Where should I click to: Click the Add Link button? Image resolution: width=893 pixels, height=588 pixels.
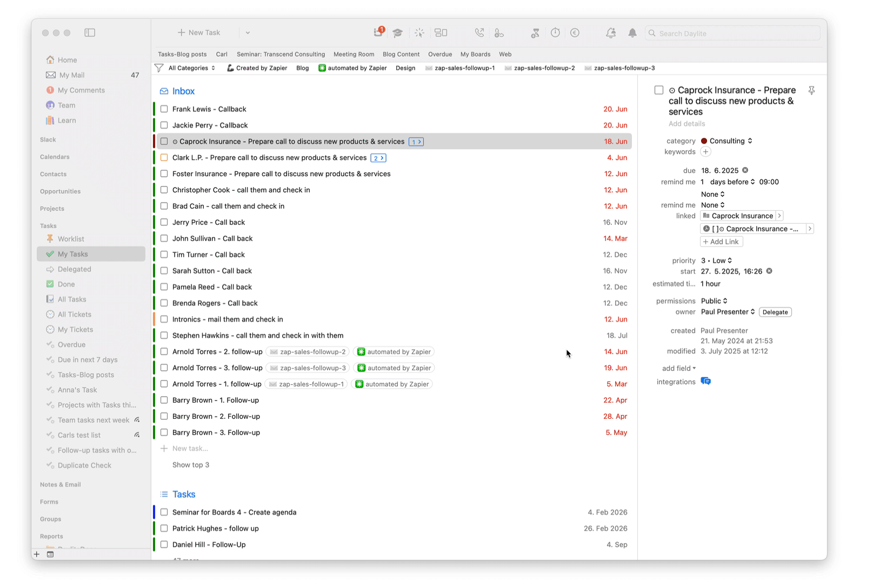coord(721,242)
